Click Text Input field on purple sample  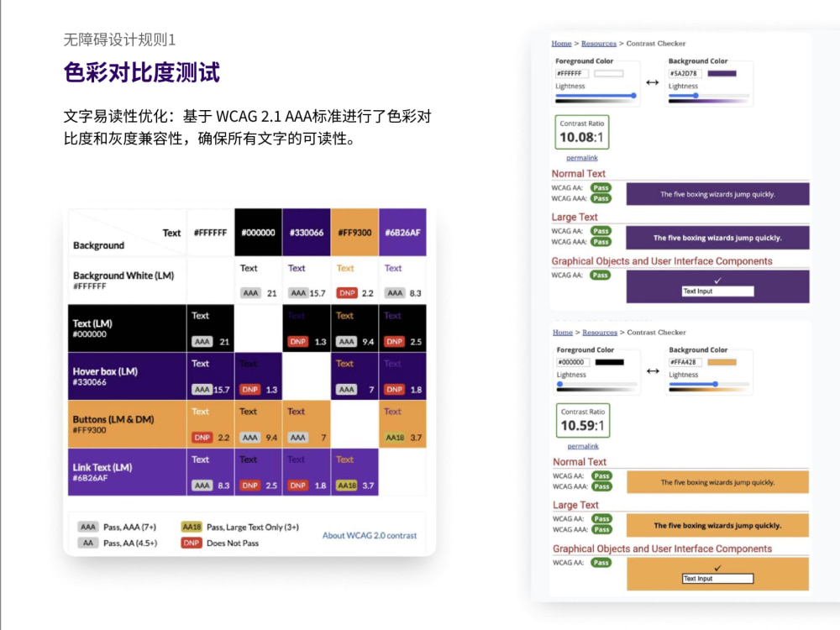tap(717, 291)
